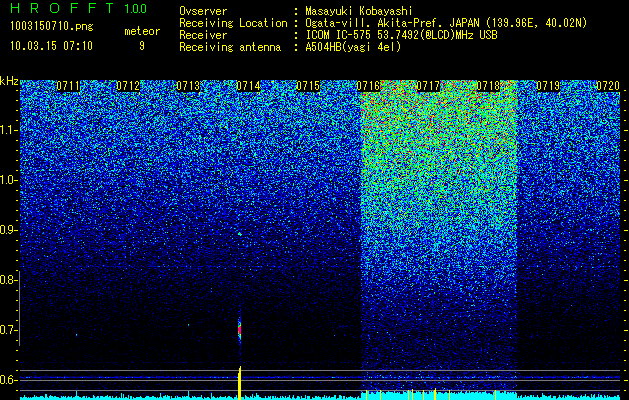This screenshot has width=629, height=400.
Task: Click the 0.6 kHz axis tick label
Action: (7, 380)
